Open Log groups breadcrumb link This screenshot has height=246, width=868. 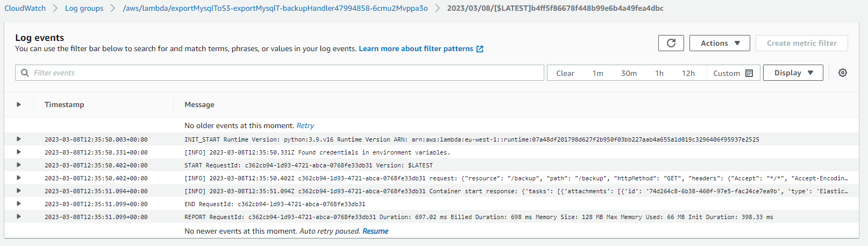[x=84, y=8]
